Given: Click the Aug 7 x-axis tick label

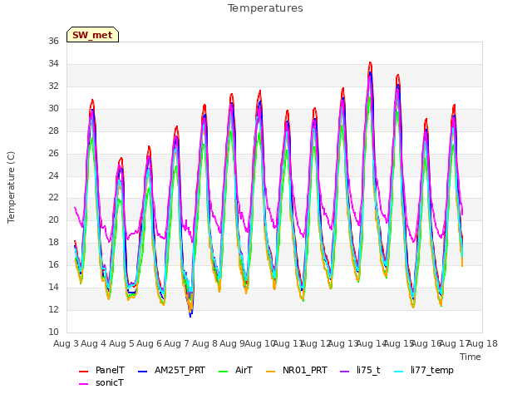Looking at the screenshot, I should 177,343.
